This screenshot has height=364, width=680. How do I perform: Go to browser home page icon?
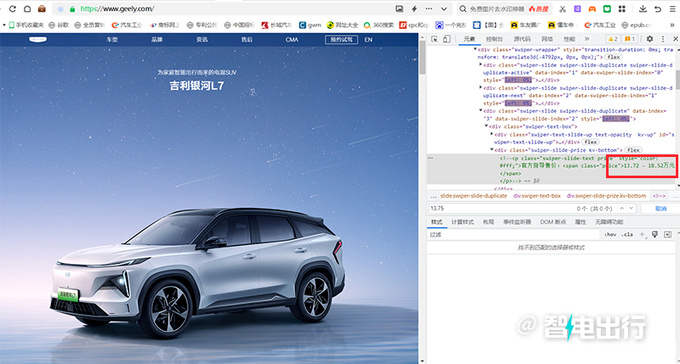[x=27, y=9]
